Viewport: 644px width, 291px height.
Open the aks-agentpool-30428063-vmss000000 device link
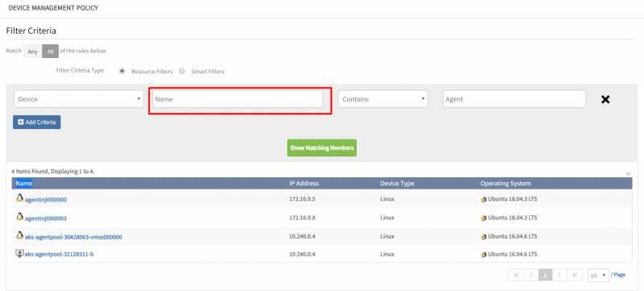(x=73, y=237)
